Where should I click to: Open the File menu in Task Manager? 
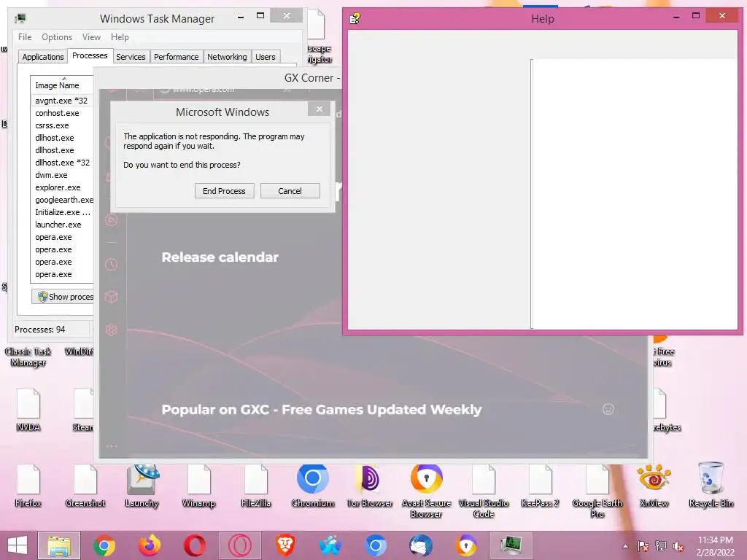(25, 37)
